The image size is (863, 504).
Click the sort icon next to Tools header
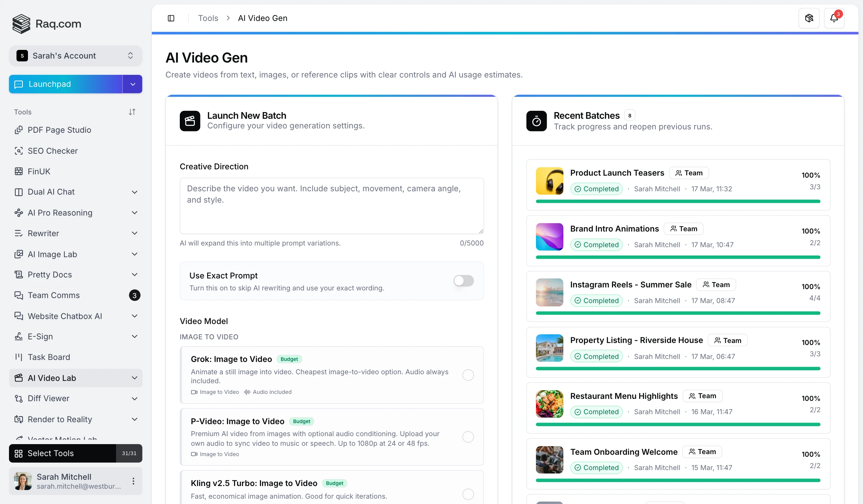pos(132,112)
